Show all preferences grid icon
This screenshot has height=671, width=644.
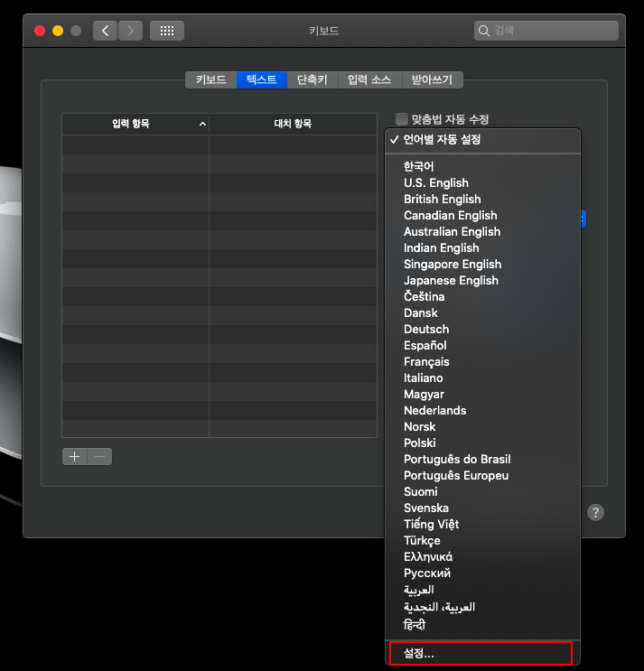click(x=167, y=31)
